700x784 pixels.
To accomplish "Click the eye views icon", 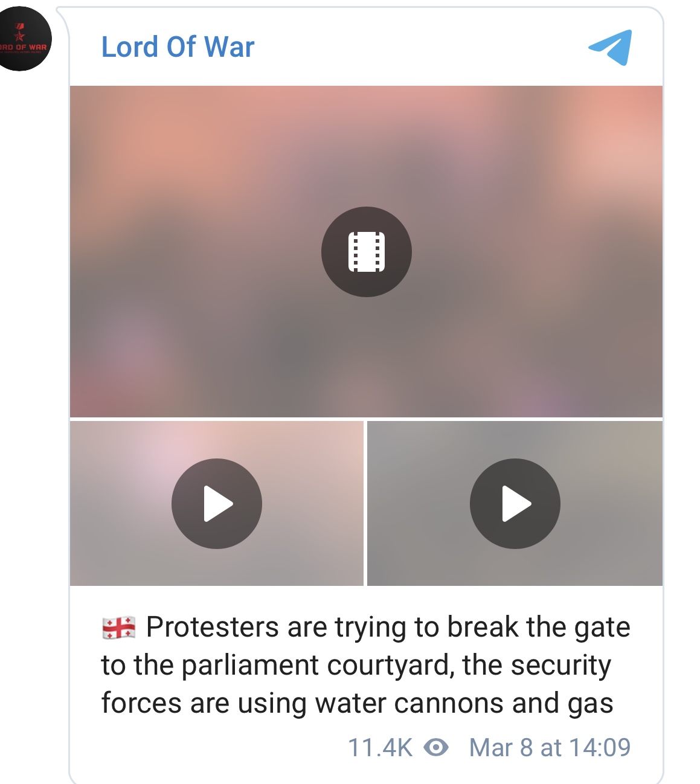I will coord(436,748).
